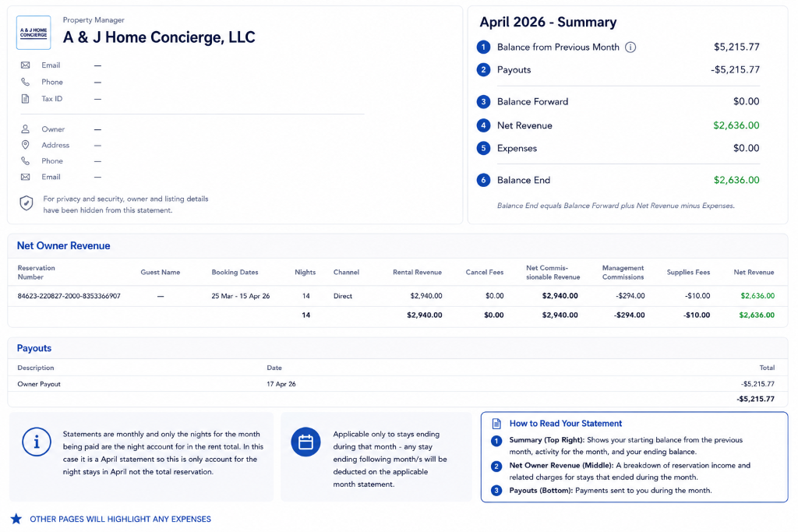Open the info icon beside Balance from Previous Month
798x532 pixels.
(x=630, y=48)
